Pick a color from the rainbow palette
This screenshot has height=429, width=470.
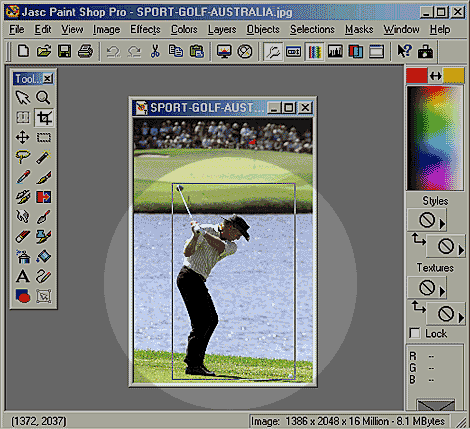pos(435,138)
